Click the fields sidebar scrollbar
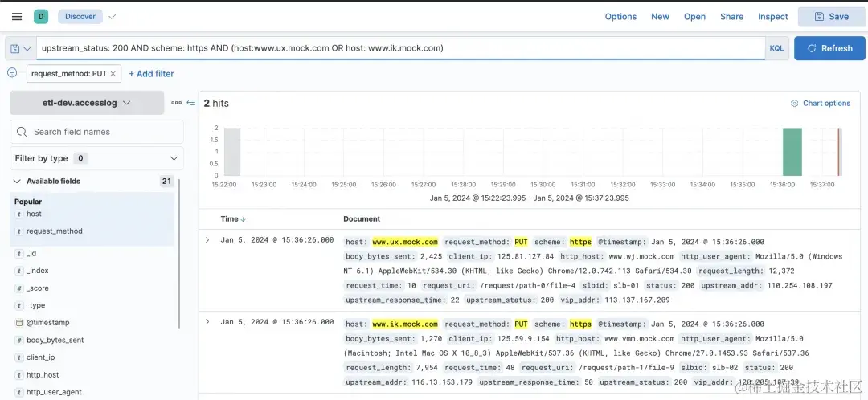868x400 pixels. [178, 253]
